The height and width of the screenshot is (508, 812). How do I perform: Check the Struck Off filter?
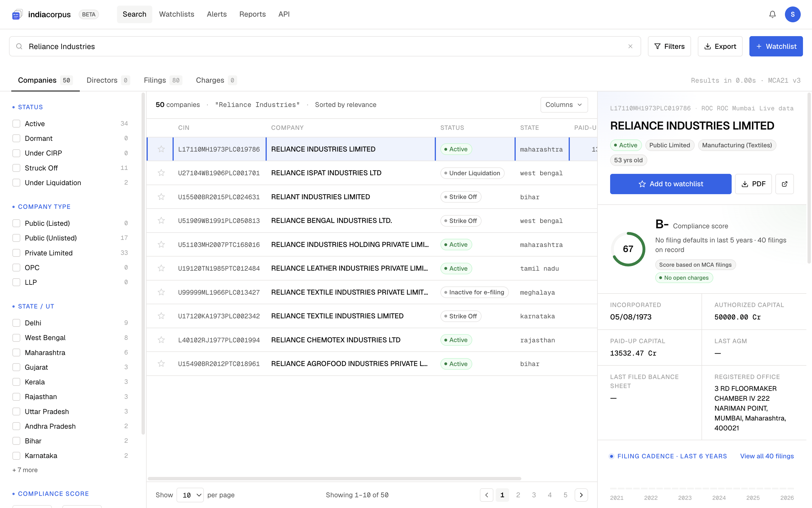tap(16, 168)
